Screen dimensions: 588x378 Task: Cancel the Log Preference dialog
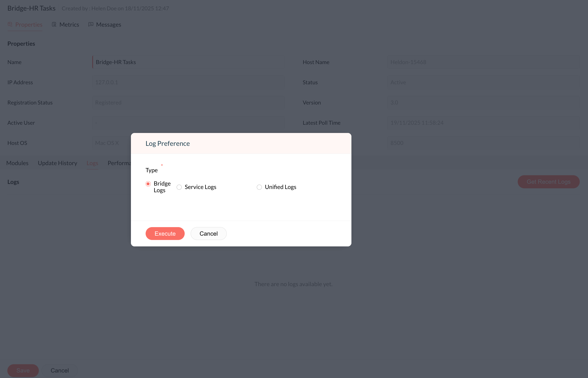208,233
